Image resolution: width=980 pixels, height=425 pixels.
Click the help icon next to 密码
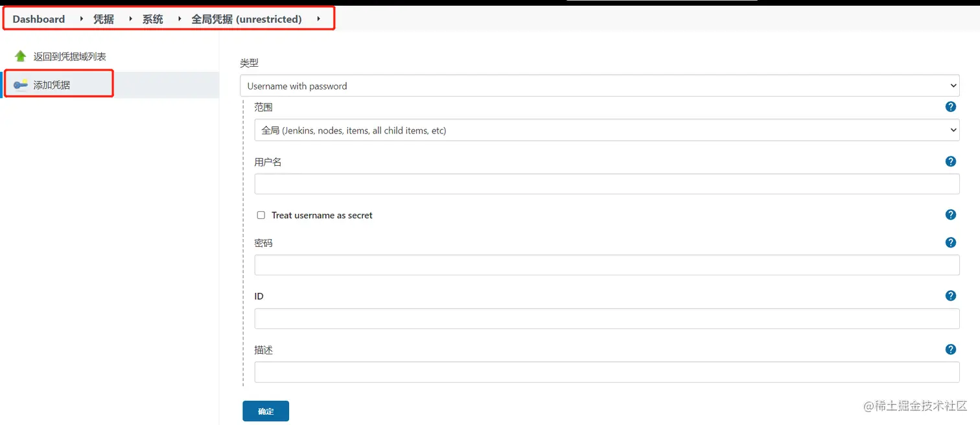click(950, 242)
